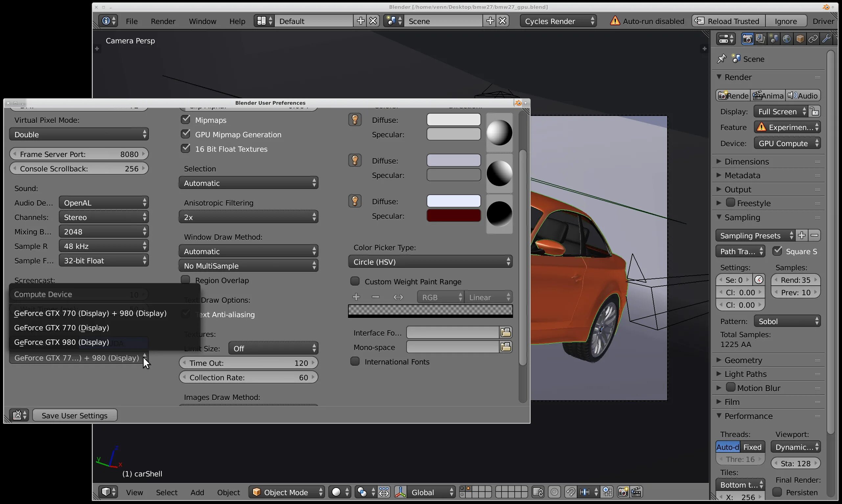Open the modifiers wrench tab icon
The height and width of the screenshot is (504, 842).
click(x=826, y=39)
